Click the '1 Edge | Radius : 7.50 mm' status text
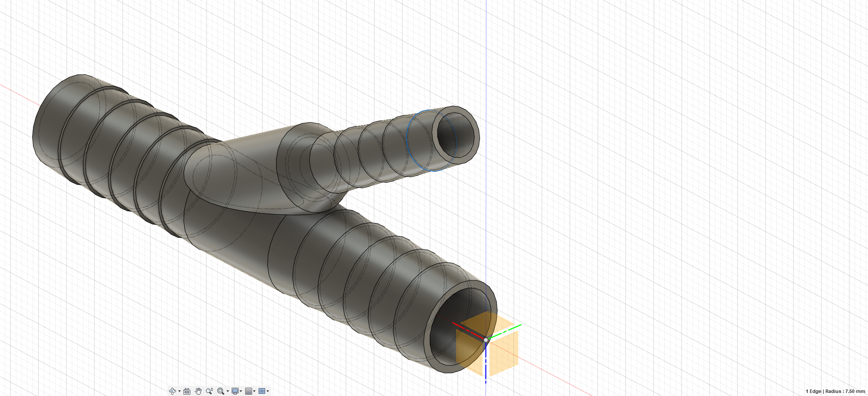The width and height of the screenshot is (868, 396). [x=835, y=391]
